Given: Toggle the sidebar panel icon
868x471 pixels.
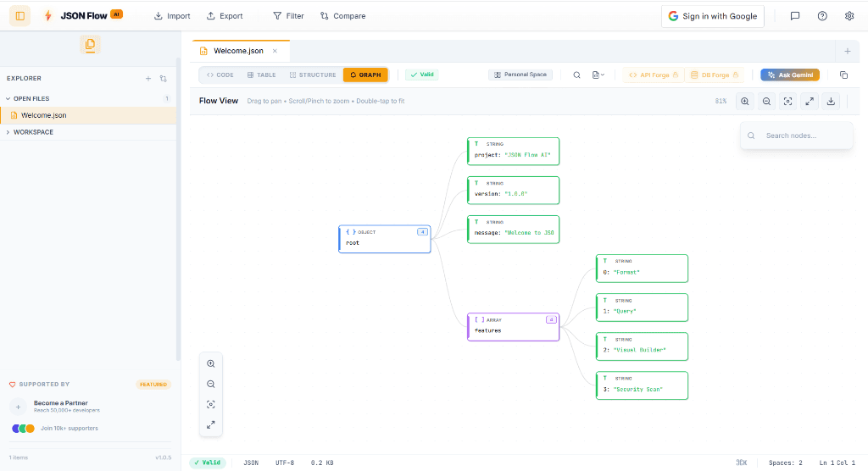Looking at the screenshot, I should [x=20, y=16].
